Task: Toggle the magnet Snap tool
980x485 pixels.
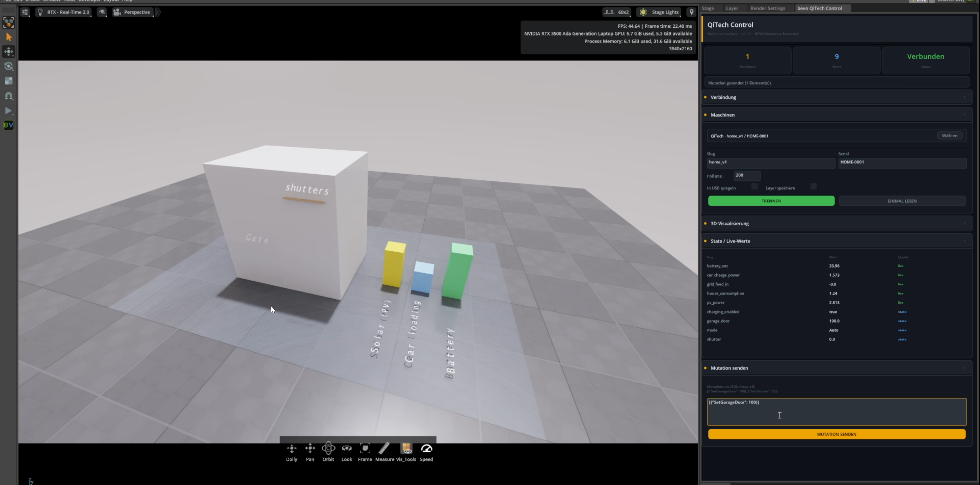Action: [x=8, y=95]
